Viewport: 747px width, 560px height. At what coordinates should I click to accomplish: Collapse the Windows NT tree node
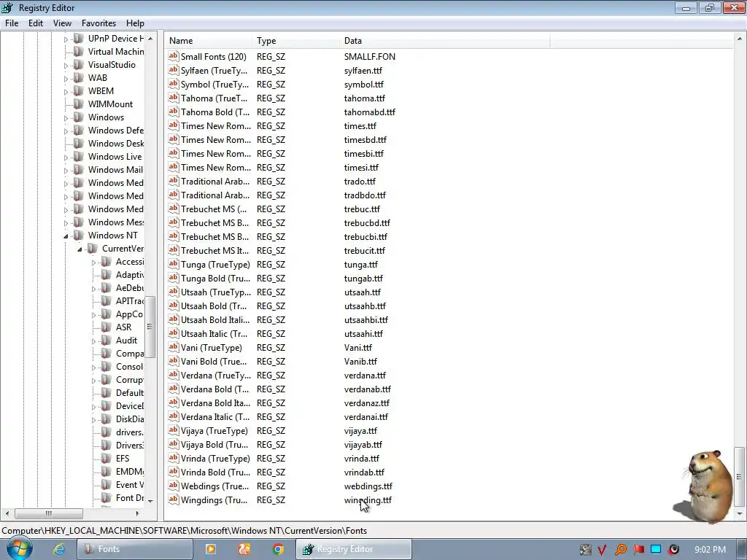[66, 236]
